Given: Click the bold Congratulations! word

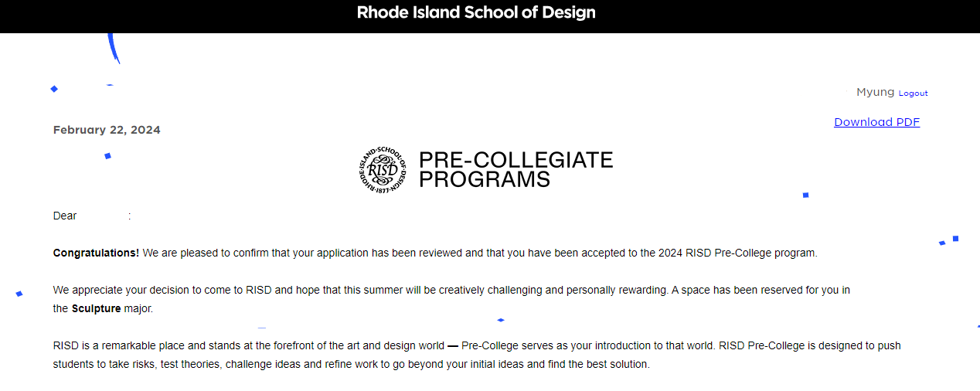Looking at the screenshot, I should pos(96,253).
